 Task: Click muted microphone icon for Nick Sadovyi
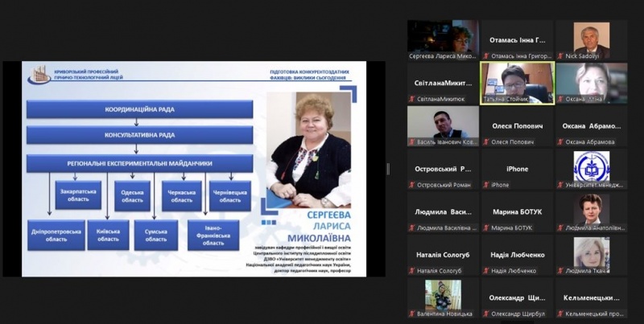point(560,56)
